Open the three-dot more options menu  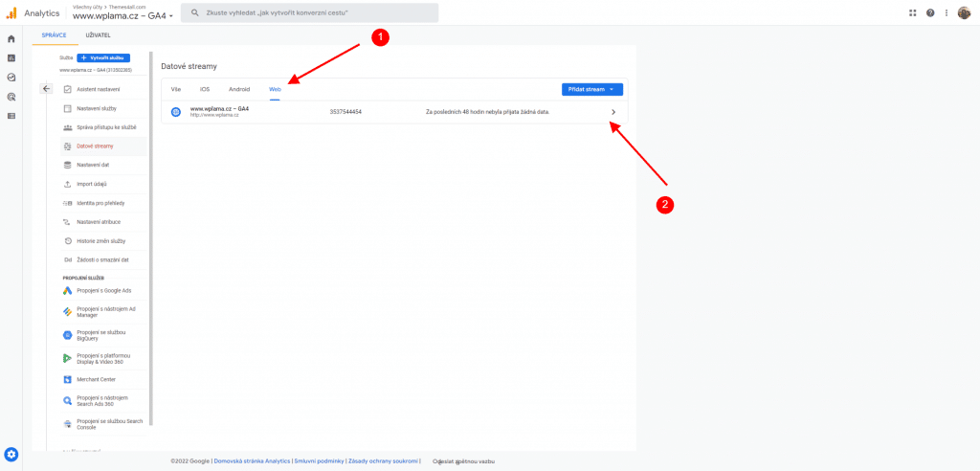(947, 12)
